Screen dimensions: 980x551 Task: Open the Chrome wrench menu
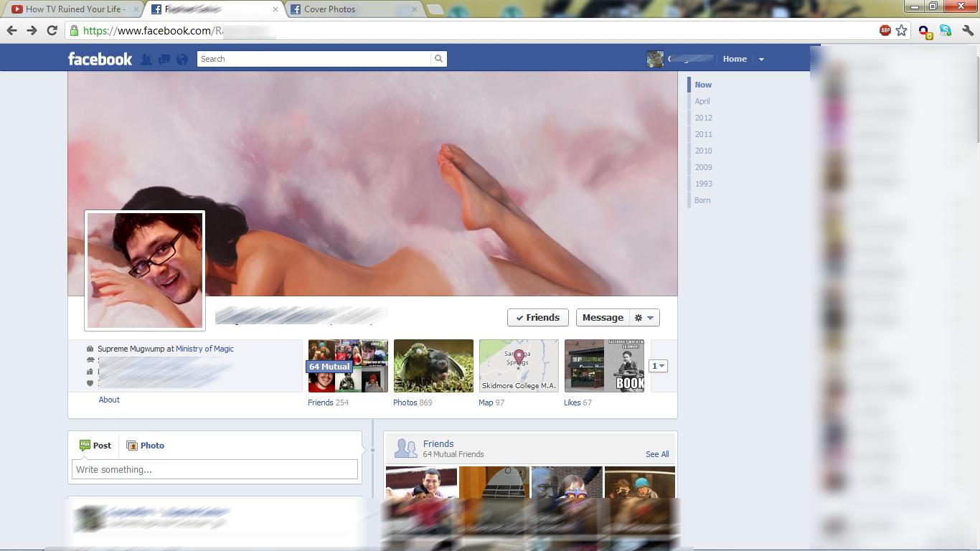coord(968,30)
